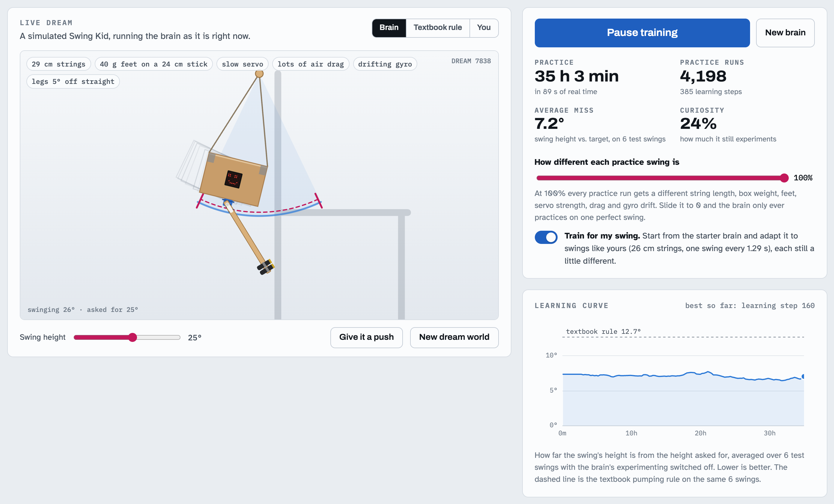Click the best so far learning step 160 text
This screenshot has width=834, height=504.
pos(750,305)
